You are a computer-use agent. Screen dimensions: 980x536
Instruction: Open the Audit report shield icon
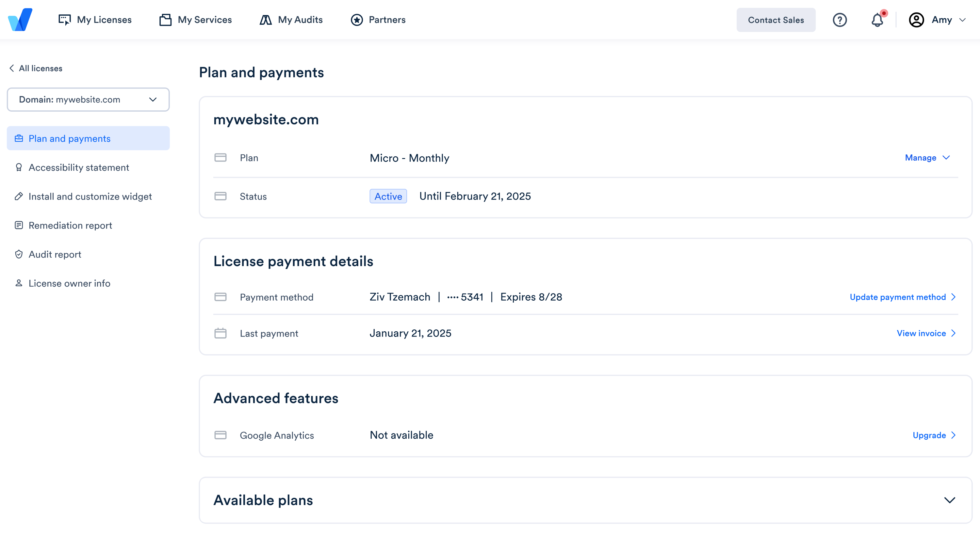tap(19, 254)
